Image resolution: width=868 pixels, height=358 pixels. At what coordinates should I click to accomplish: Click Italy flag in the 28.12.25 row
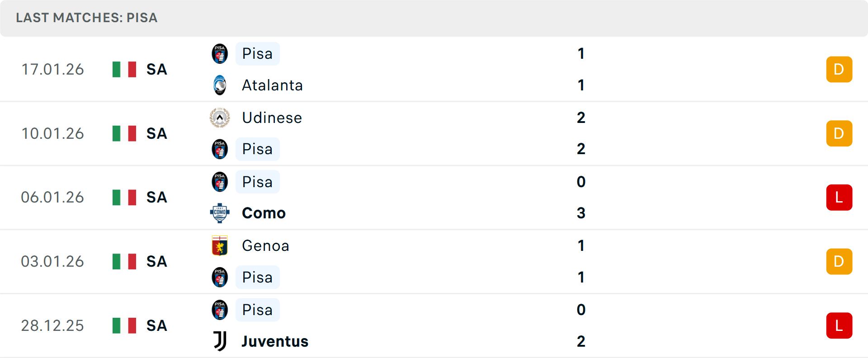point(124,325)
